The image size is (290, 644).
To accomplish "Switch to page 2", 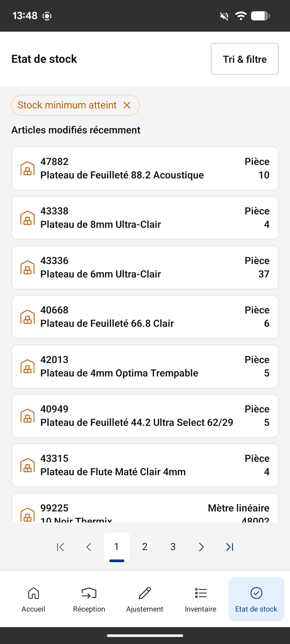I will click(145, 547).
